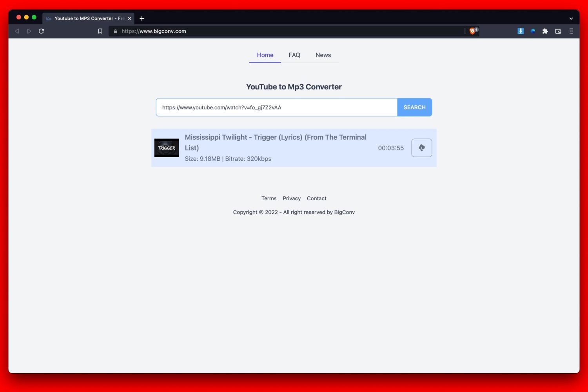Open the browser hamburger menu
This screenshot has height=392, width=588.
571,31
